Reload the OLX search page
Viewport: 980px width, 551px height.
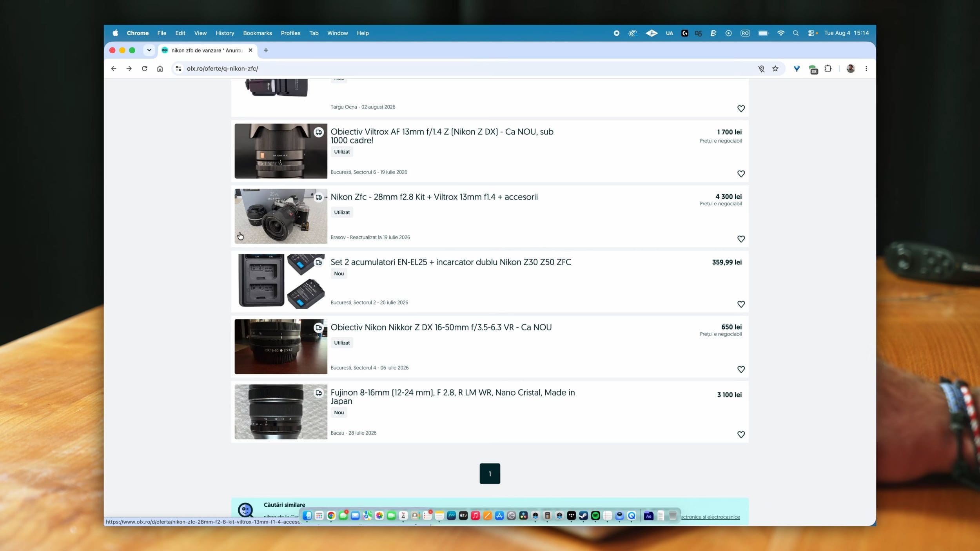(x=145, y=69)
